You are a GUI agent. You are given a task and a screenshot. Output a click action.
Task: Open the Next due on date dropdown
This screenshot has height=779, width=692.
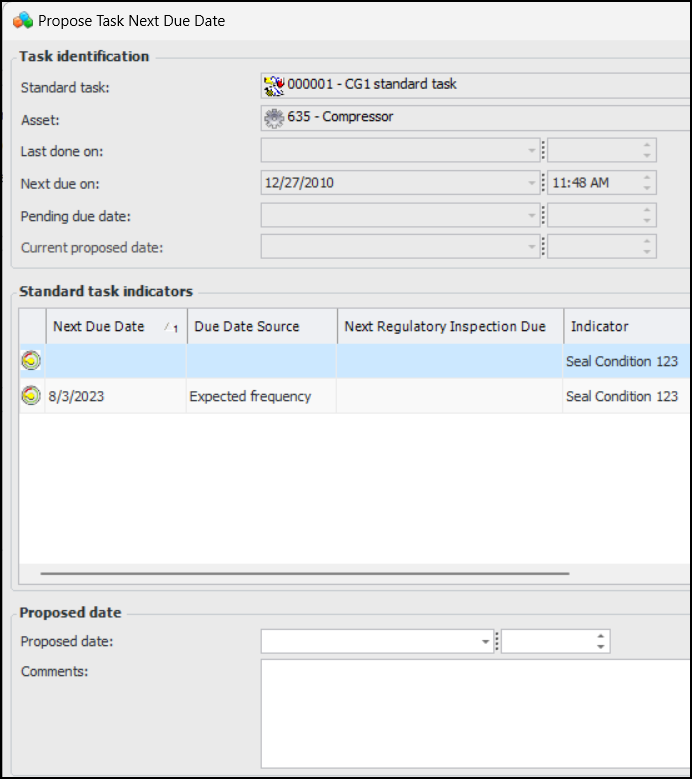tap(532, 183)
